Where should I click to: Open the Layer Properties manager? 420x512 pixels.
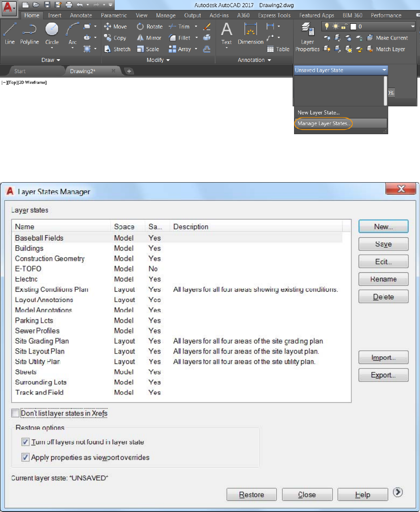click(307, 37)
